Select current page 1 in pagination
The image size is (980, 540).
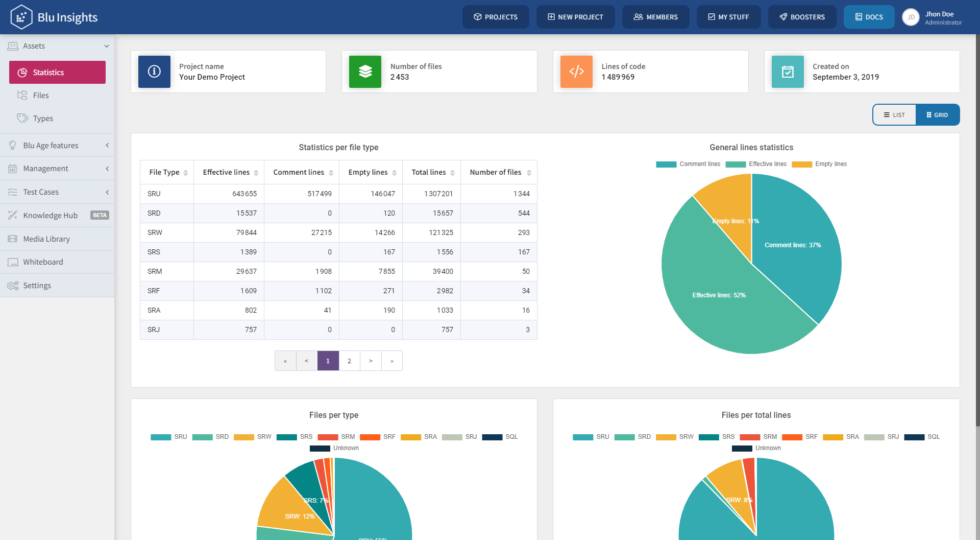coord(328,361)
